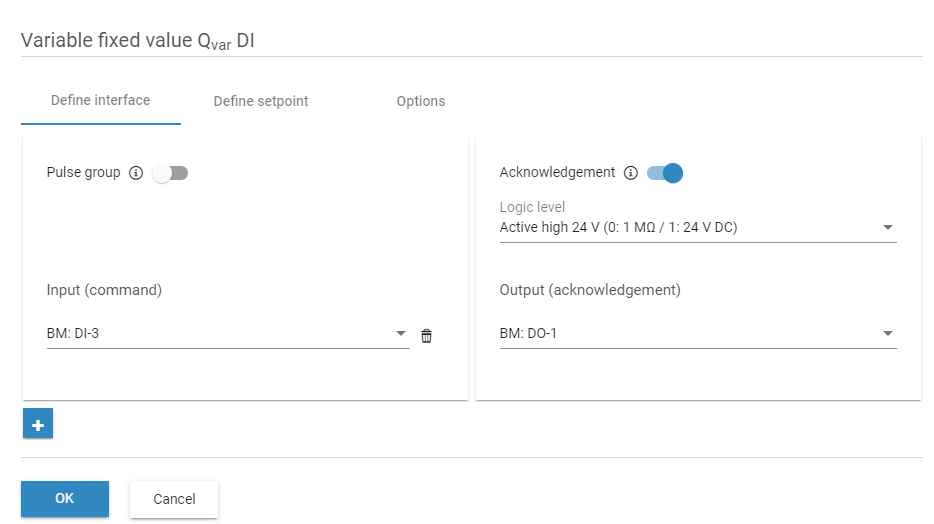Click the Pulse group info icon
Screen dimensions: 934x524
point(136,173)
